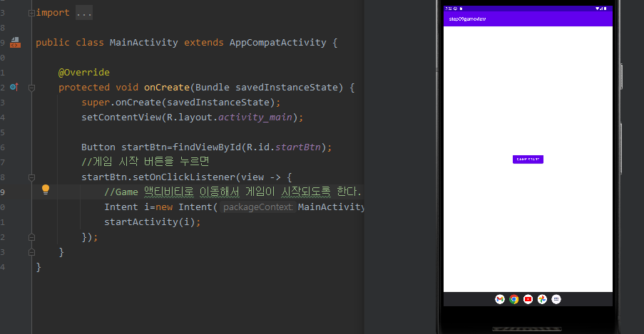Click the override gutter marker next to onCreate
This screenshot has height=334, width=644.
(14, 87)
